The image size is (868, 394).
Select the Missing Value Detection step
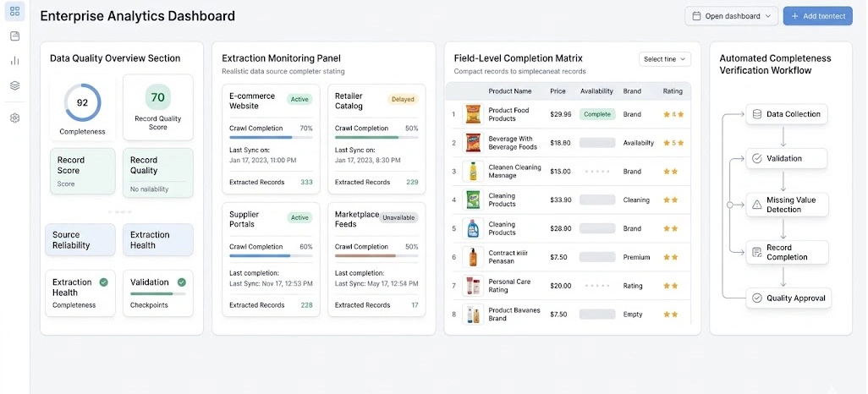click(x=787, y=205)
